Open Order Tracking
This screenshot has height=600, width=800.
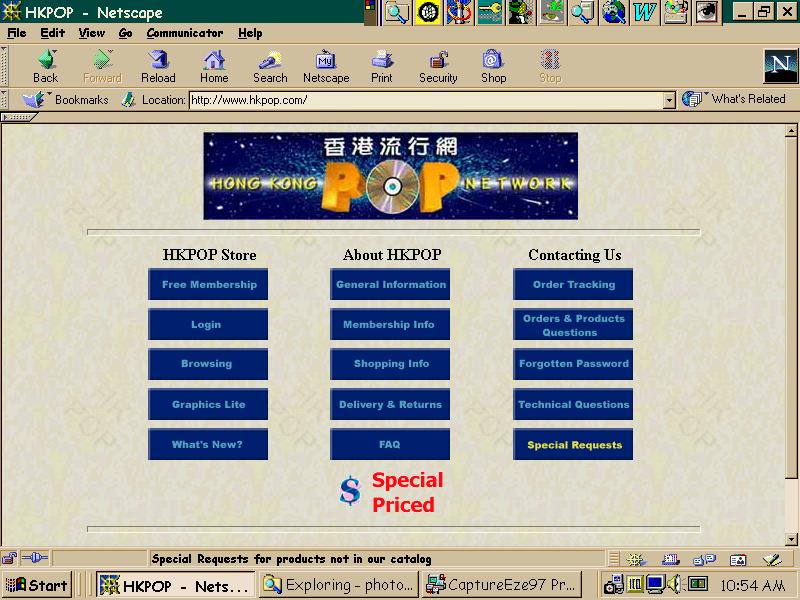coord(573,284)
